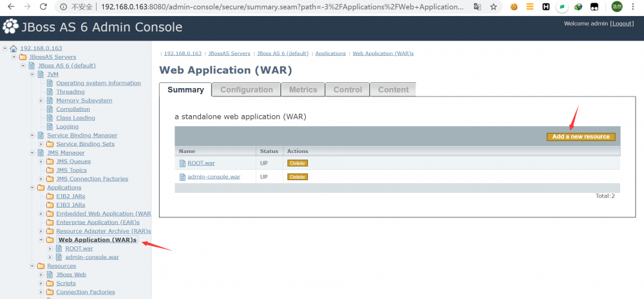Image resolution: width=644 pixels, height=299 pixels.
Task: Click the folder icon beside JBossAS Servers
Action: coord(23,57)
